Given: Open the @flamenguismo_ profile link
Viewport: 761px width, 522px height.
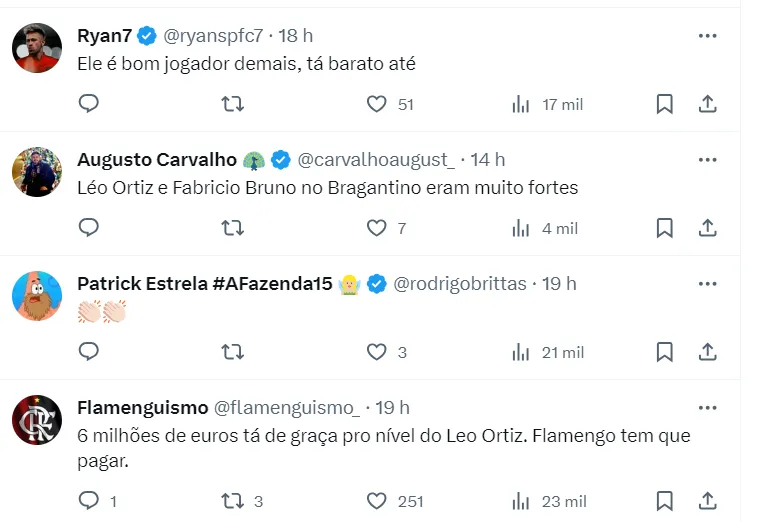Looking at the screenshot, I should tap(287, 408).
